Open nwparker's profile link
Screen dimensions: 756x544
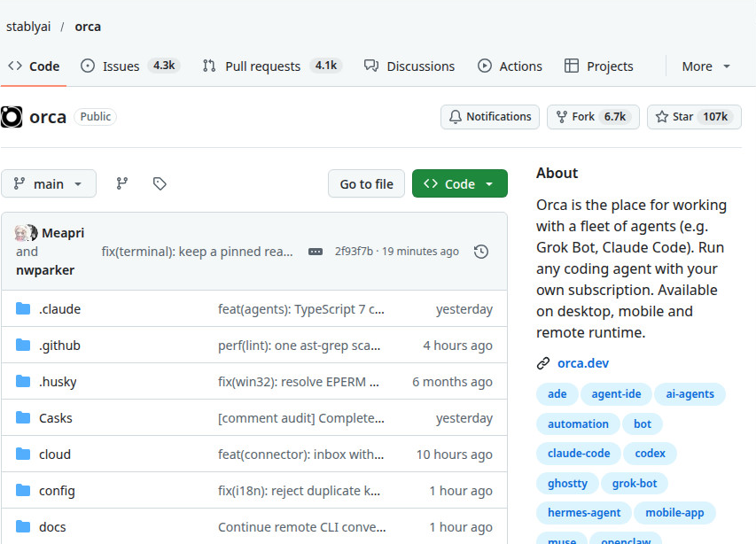coord(45,270)
